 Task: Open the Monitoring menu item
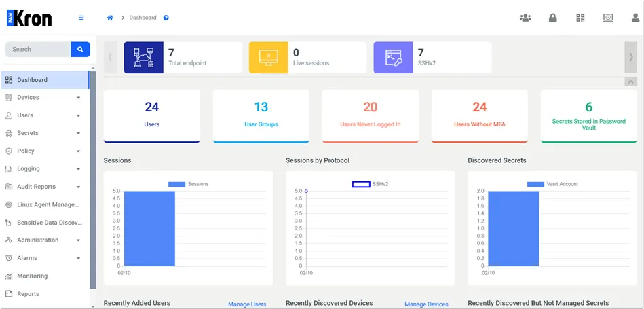45,276
